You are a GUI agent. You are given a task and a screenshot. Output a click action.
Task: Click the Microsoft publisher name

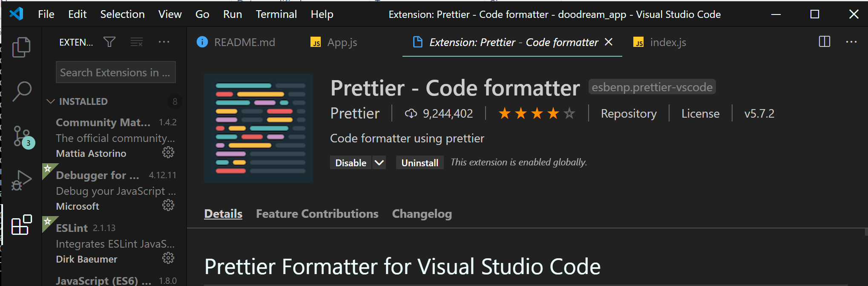click(x=78, y=206)
